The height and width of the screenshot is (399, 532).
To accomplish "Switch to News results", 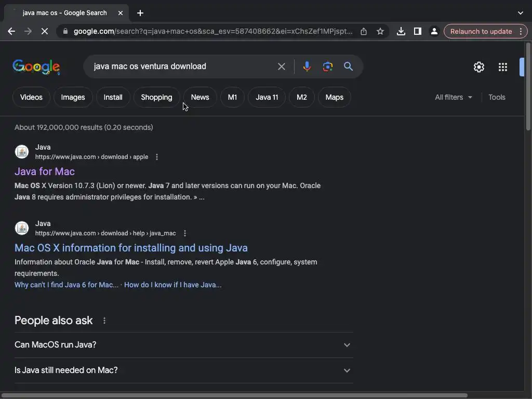I will tap(200, 97).
